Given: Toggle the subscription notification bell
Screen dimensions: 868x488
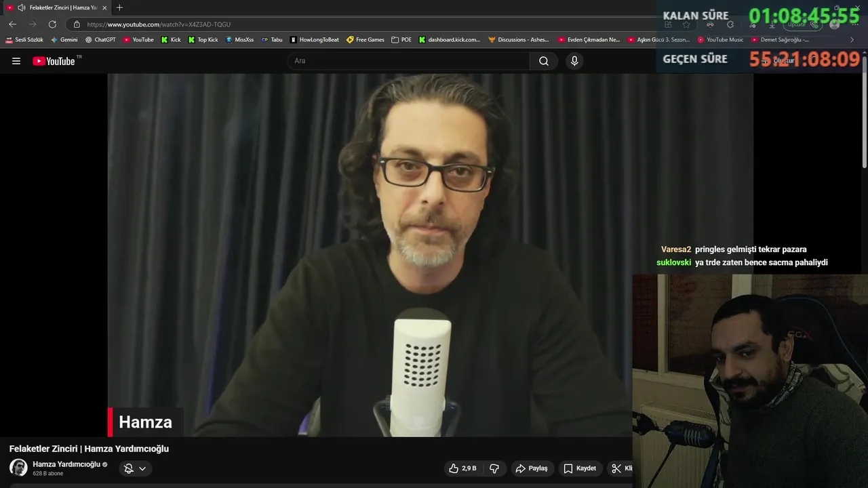Looking at the screenshot, I should tap(128, 468).
